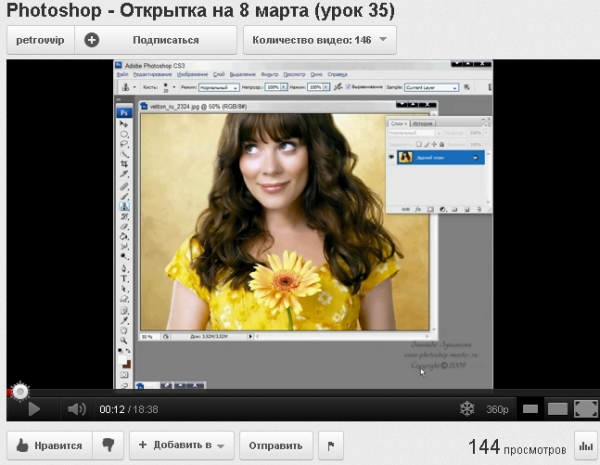
Task: Open the 360p quality selector
Action: pyautogui.click(x=497, y=410)
